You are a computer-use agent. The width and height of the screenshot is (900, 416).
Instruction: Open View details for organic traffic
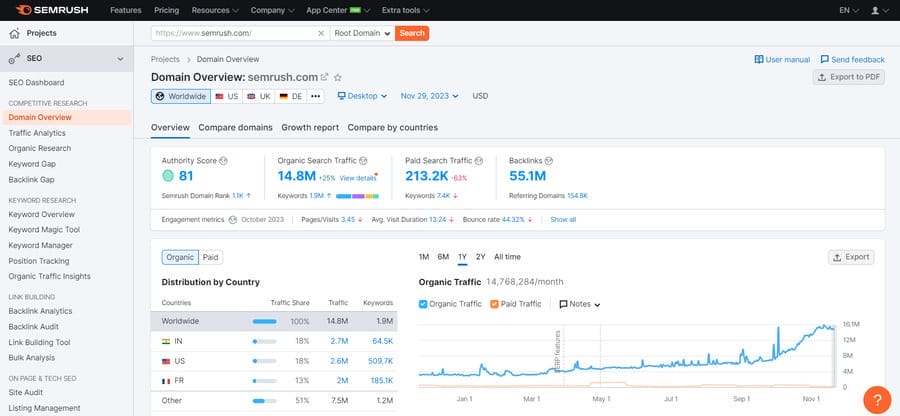coord(358,178)
